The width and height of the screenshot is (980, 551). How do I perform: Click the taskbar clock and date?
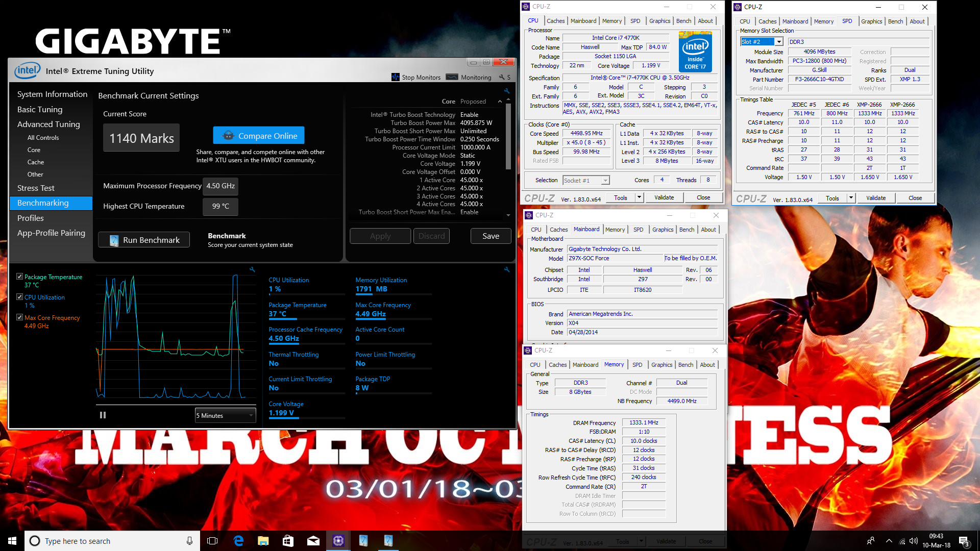tap(936, 541)
